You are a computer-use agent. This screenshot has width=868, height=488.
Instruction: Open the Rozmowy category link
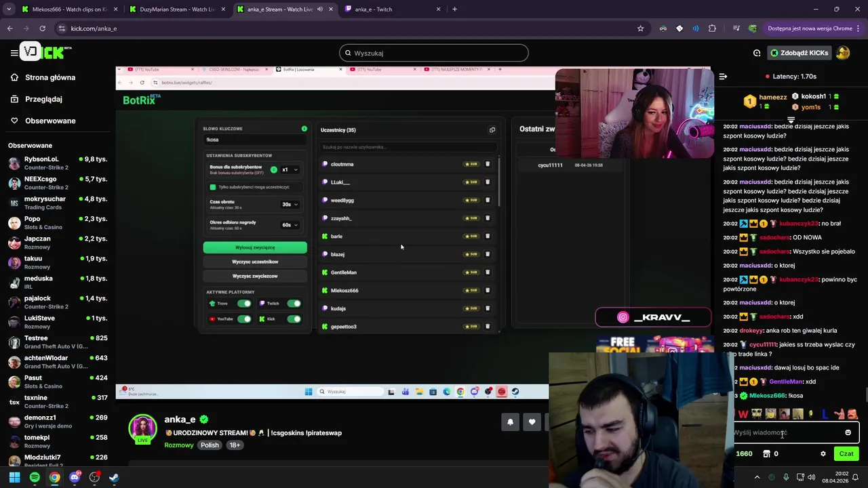click(179, 445)
